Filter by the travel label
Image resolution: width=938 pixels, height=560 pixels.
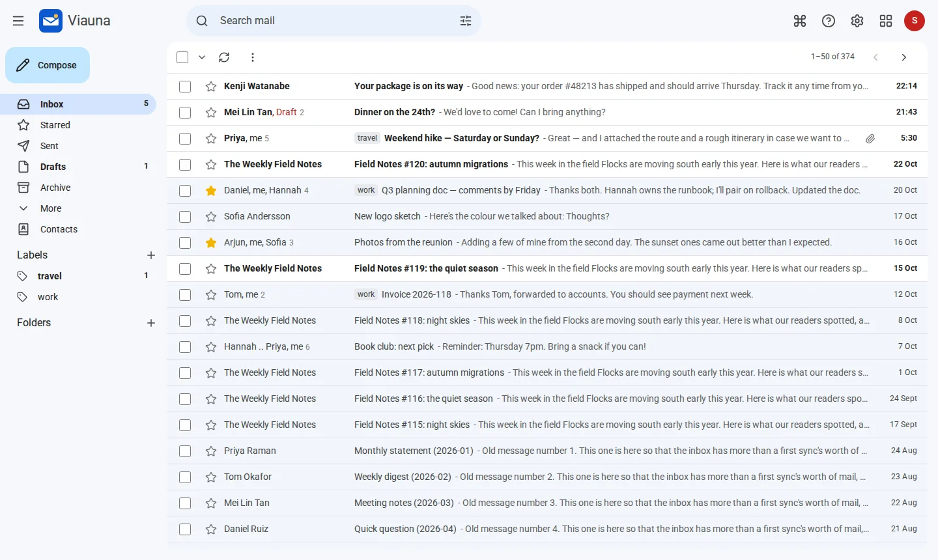coord(78,276)
